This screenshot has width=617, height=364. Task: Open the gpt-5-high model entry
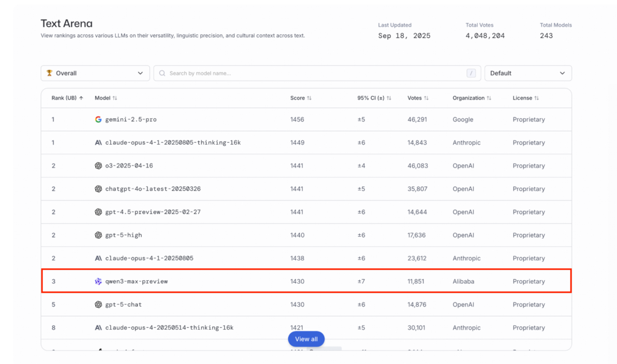point(124,235)
